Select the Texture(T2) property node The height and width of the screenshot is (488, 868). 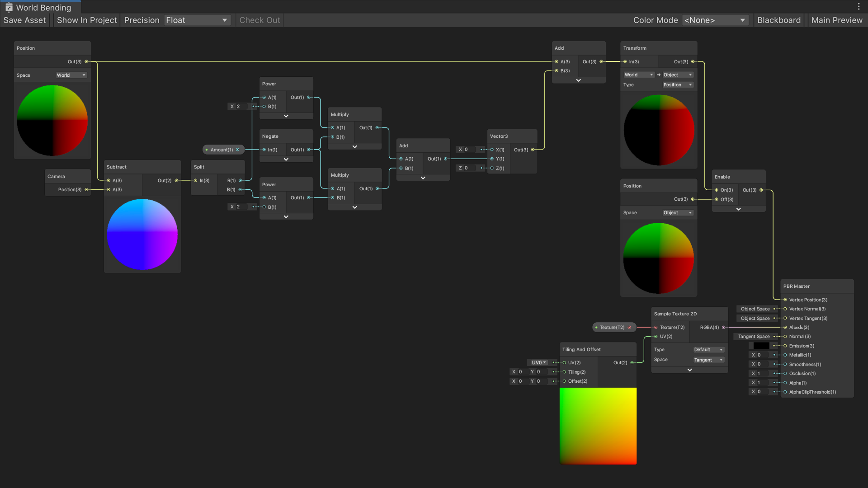pyautogui.click(x=614, y=328)
